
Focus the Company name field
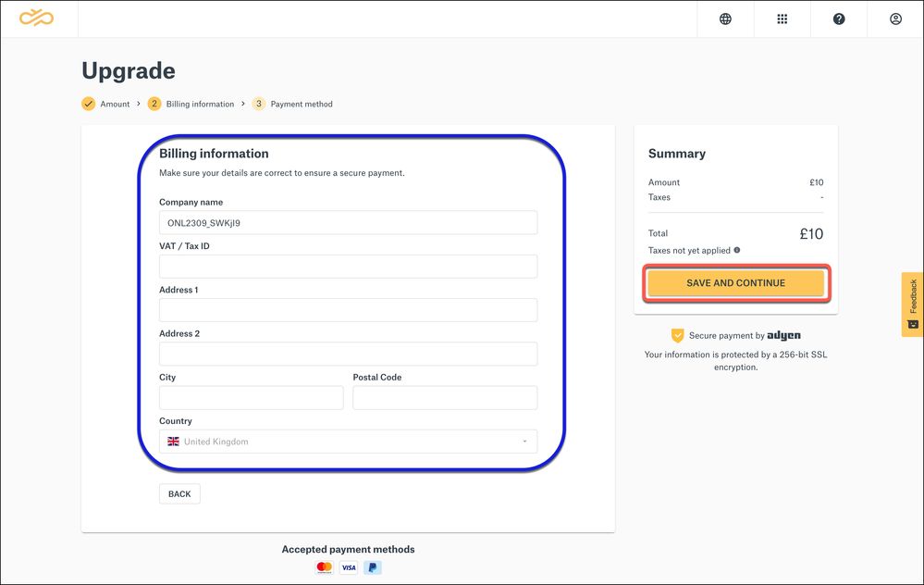(x=348, y=223)
